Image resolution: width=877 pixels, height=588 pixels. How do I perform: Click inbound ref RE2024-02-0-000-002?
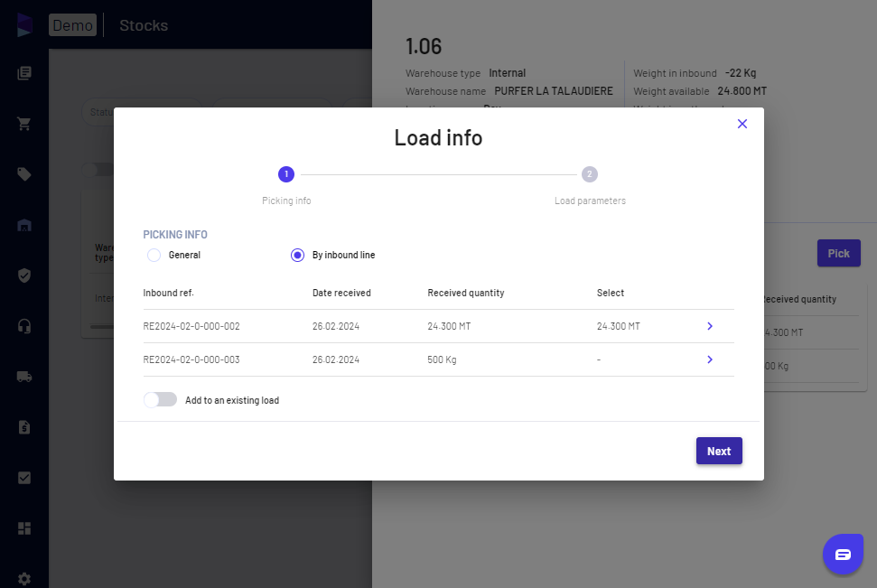pyautogui.click(x=191, y=326)
